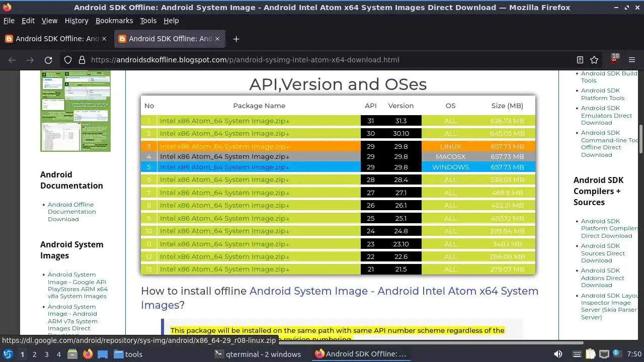Open the file manager drawer icon in taskbar

(x=72, y=354)
